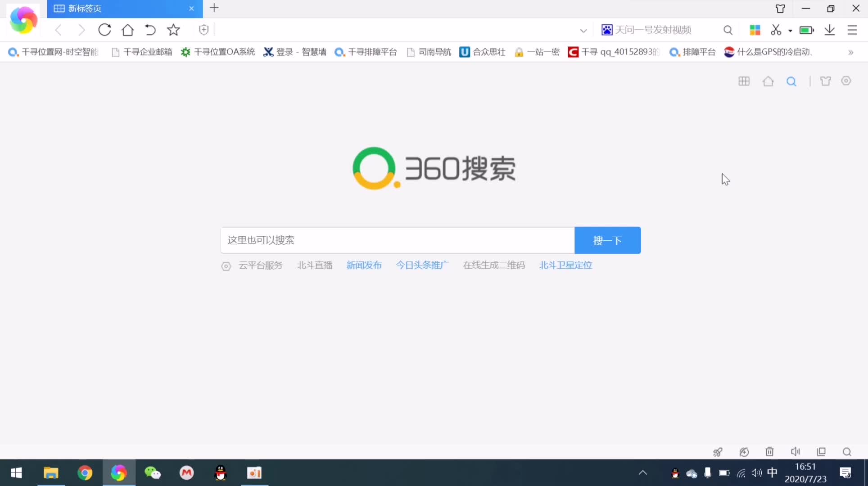Switch to grid view icon on new tab page
The image size is (868, 486).
[744, 81]
